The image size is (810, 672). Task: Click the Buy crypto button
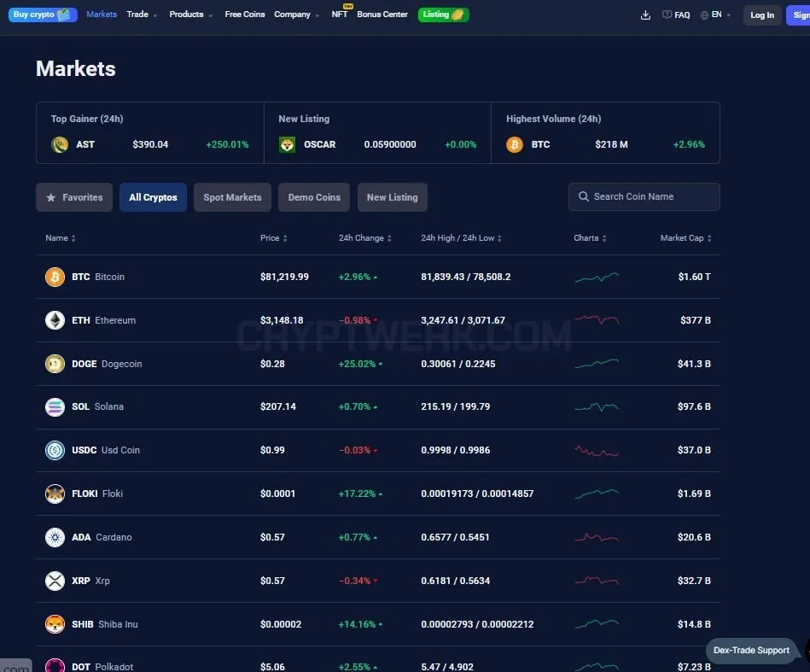(x=43, y=15)
